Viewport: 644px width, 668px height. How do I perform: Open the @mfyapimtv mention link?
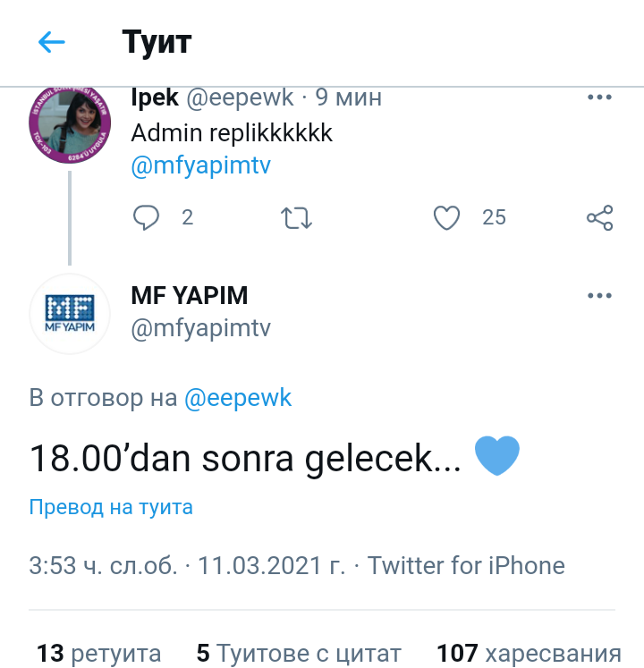coord(200,167)
